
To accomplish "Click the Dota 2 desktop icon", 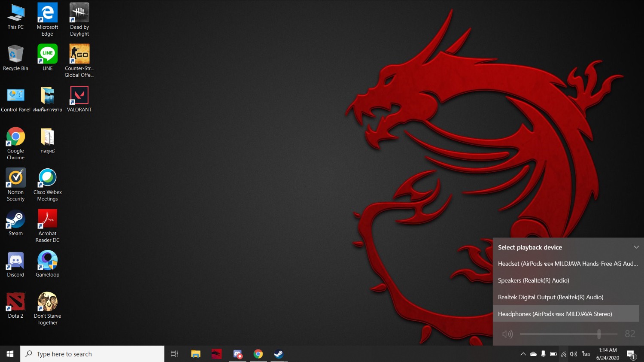I will [15, 305].
